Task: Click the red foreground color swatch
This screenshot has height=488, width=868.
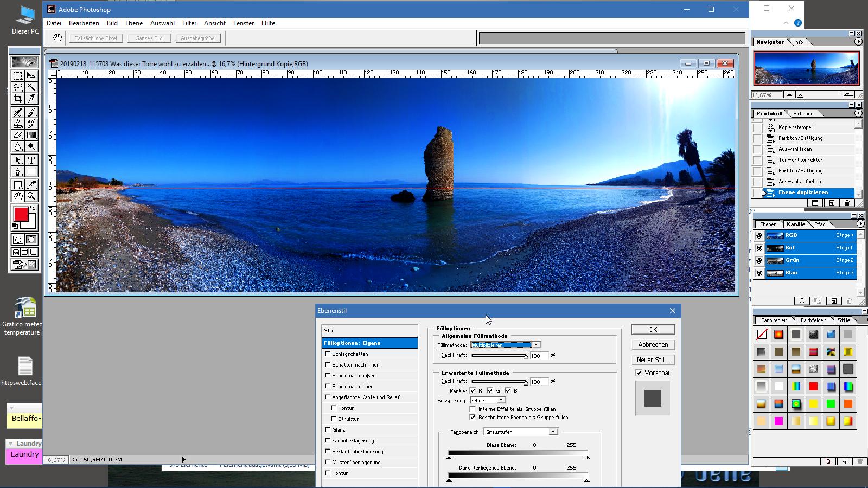Action: [x=21, y=214]
